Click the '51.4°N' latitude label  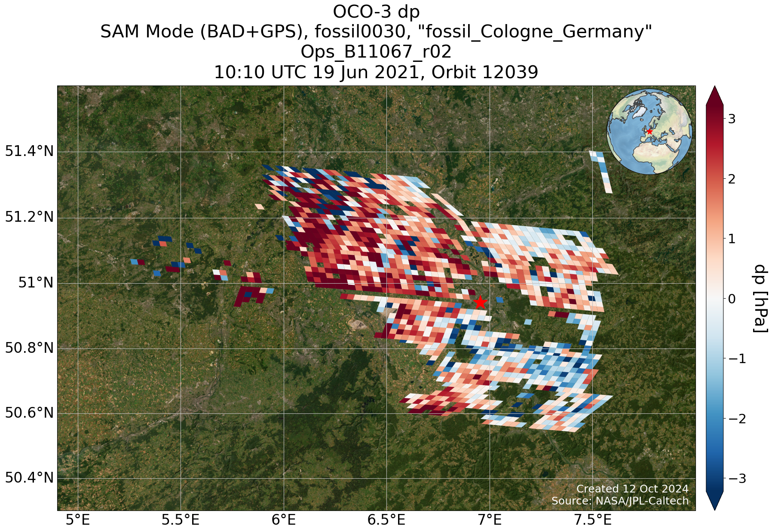click(29, 152)
